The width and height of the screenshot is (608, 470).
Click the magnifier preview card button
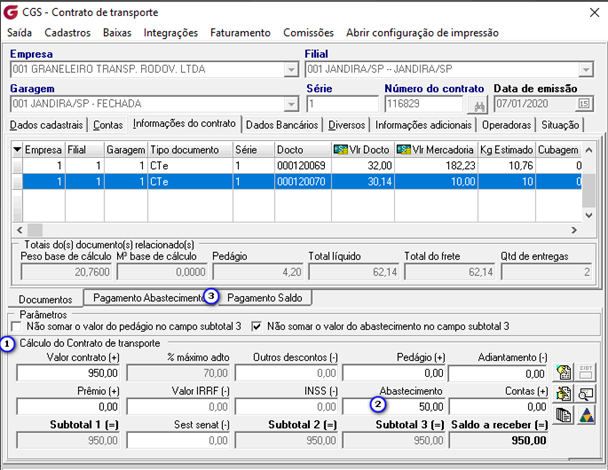586,394
